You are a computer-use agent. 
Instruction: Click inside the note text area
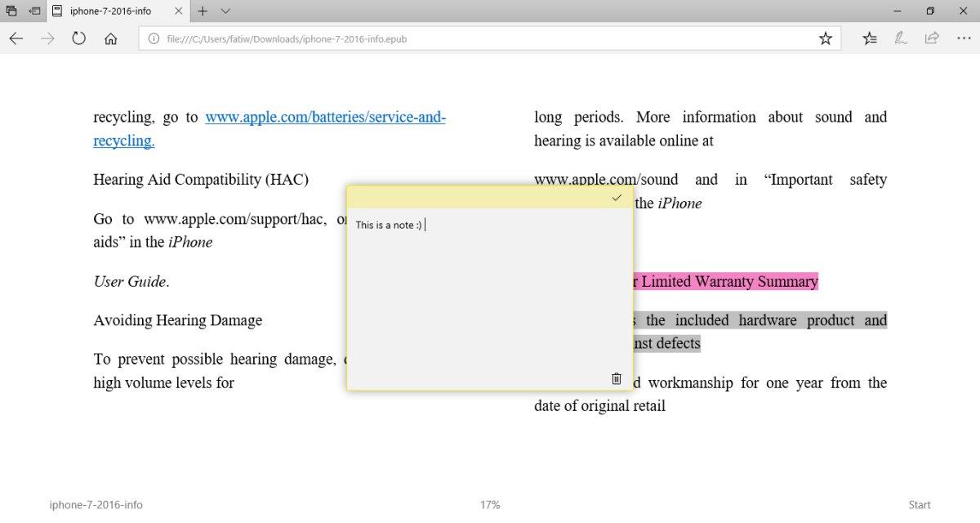(489, 294)
